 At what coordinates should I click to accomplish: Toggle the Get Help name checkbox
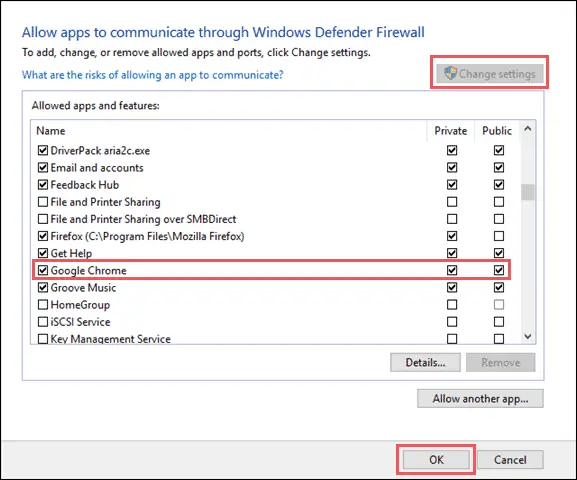[43, 253]
